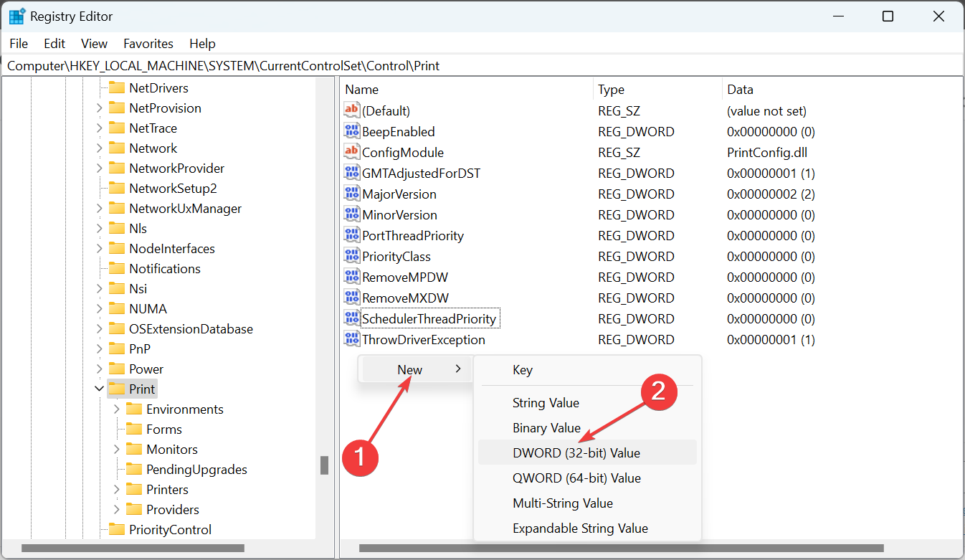Choose Expandable String Value from submenu
Viewport: 965px width, 560px height.
point(587,528)
